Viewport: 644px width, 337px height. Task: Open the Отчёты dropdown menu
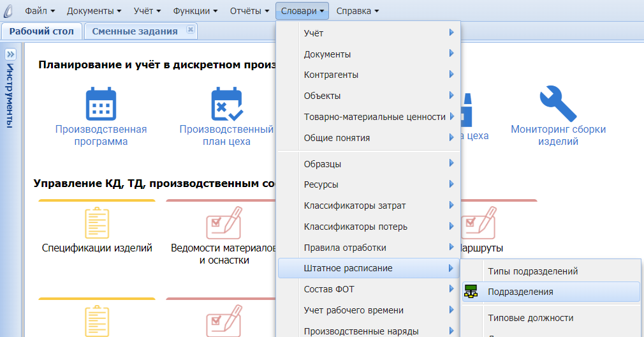click(249, 11)
